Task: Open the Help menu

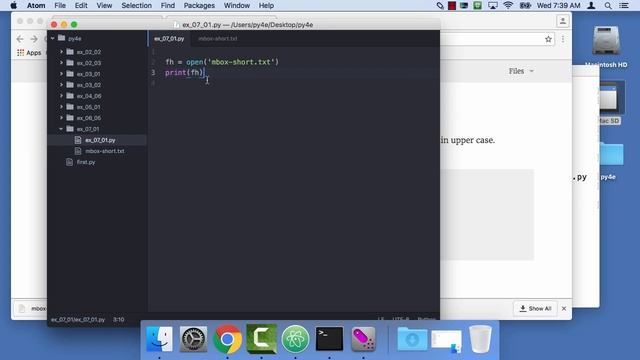Action: point(266,5)
